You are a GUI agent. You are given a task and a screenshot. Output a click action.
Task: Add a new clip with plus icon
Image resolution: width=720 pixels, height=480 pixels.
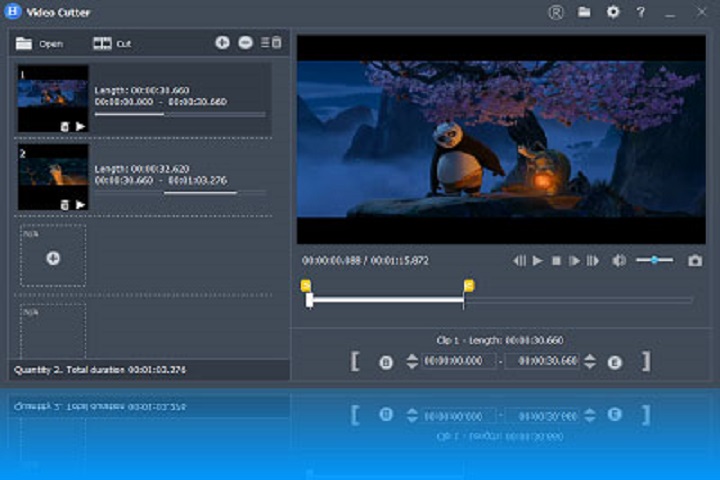222,43
